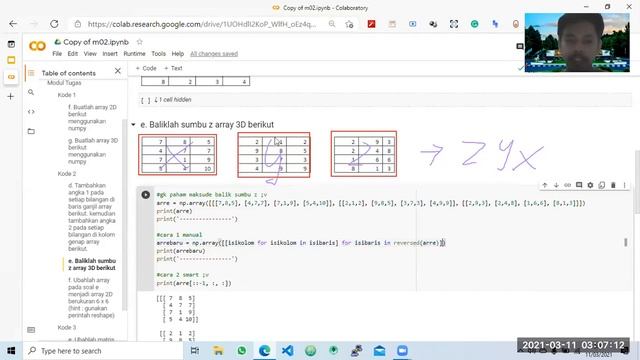
Task: Open code snippets panel
Action: click(31, 112)
